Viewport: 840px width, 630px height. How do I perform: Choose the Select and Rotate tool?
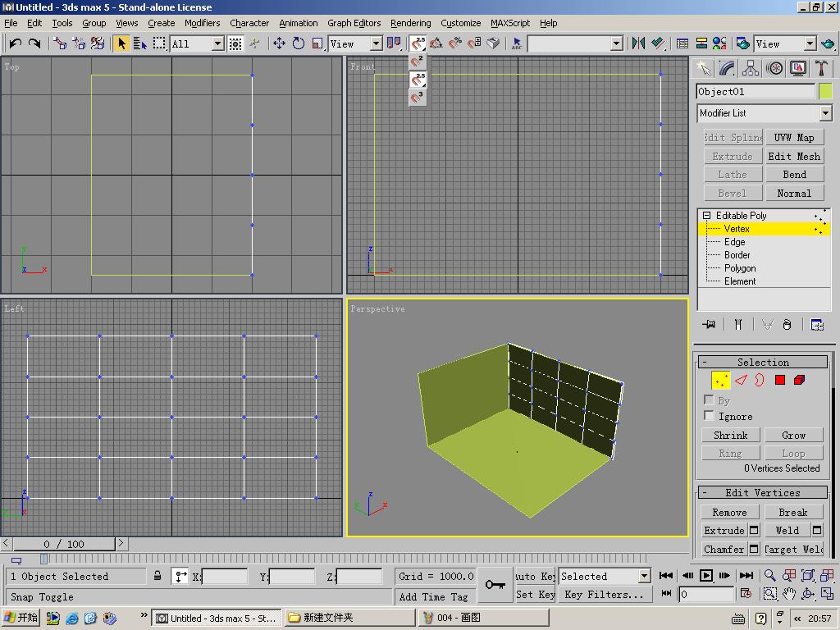click(298, 43)
